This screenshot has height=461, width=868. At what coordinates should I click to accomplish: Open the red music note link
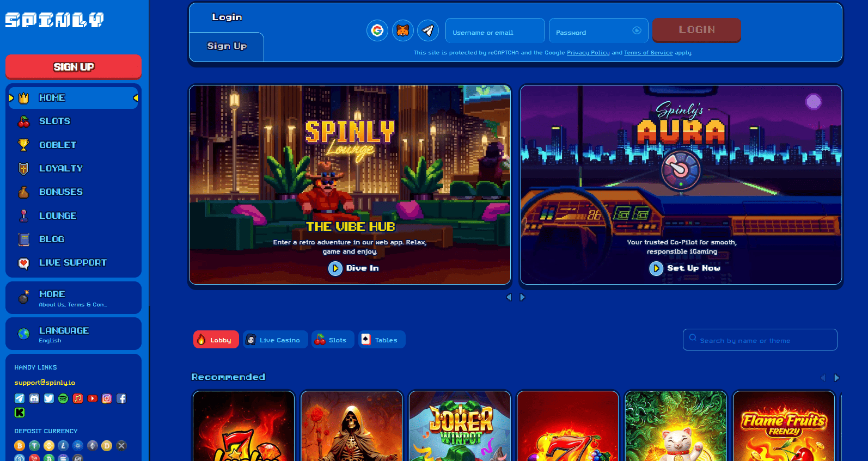[78, 398]
